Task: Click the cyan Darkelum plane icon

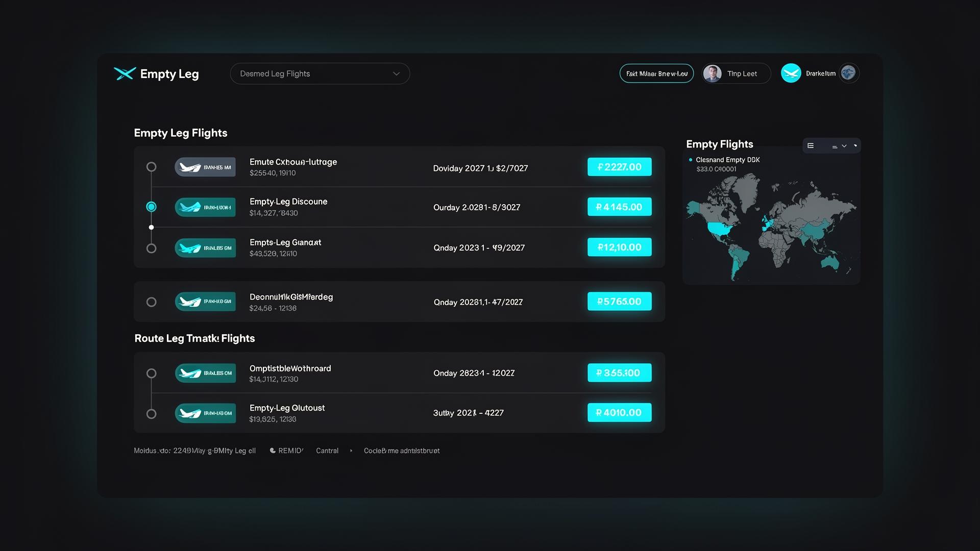Action: 791,73
